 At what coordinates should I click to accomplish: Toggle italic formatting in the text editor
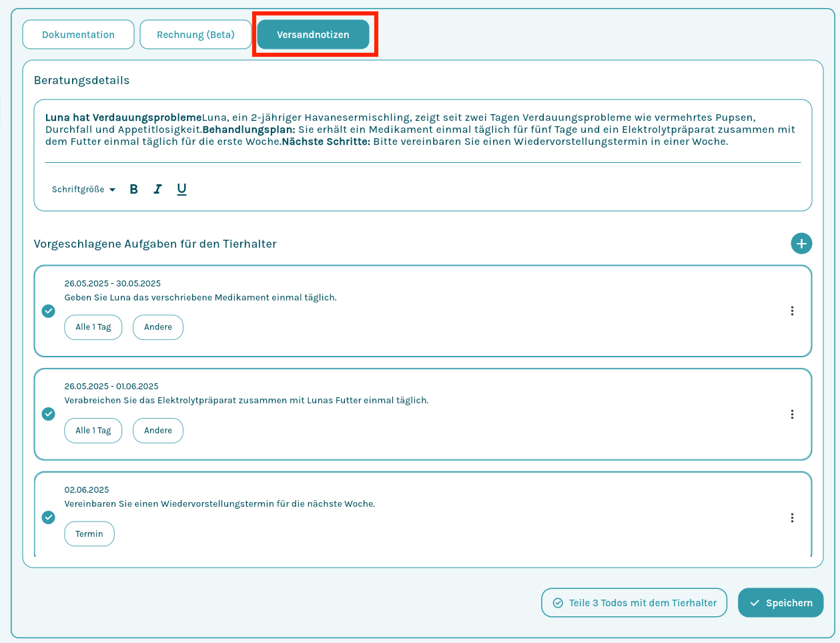(157, 189)
